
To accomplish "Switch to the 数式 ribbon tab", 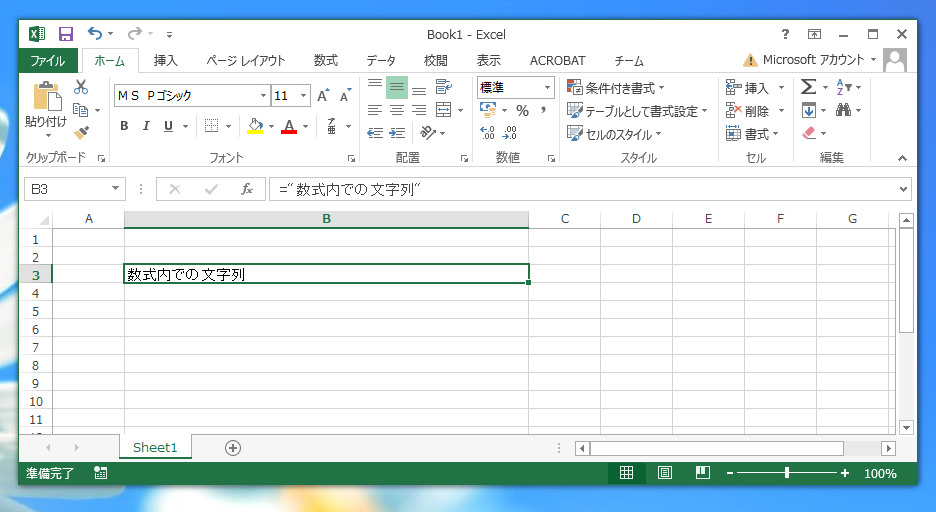I will coord(326,61).
